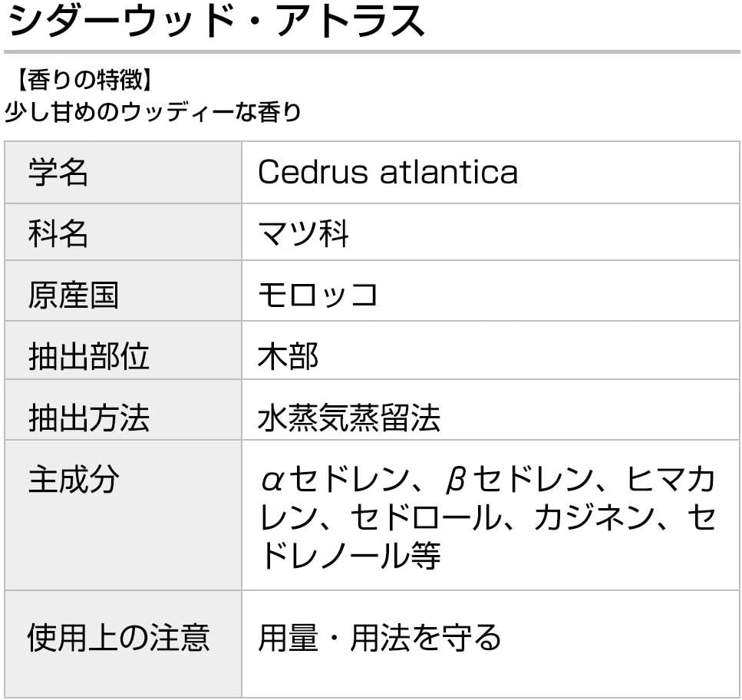Click the モロッコ value cell
742x700 pixels.
pyautogui.click(x=491, y=291)
